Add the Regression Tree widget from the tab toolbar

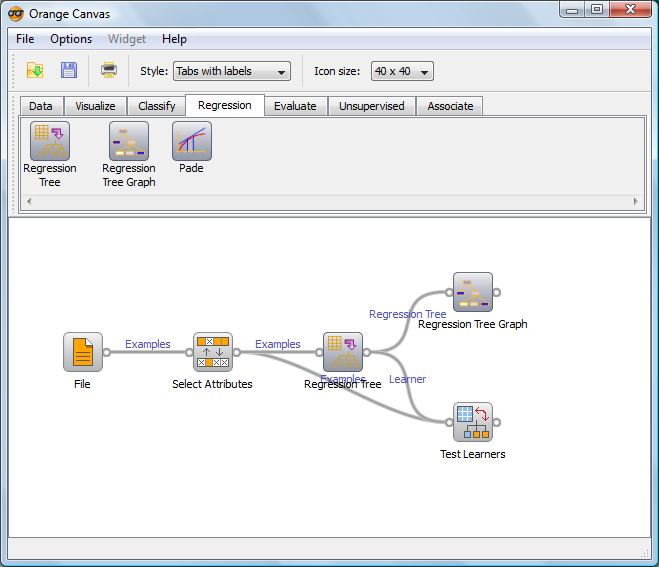[x=50, y=141]
